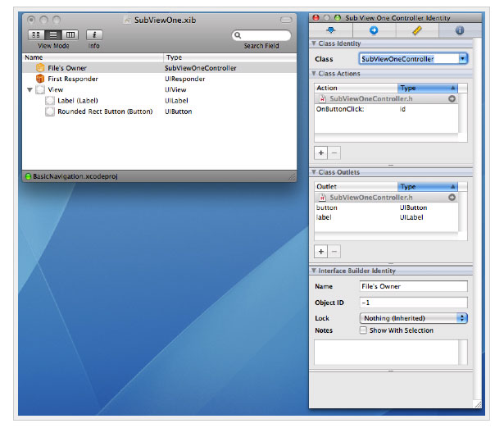Screen dimensions: 504x428
Task: Jump to header file in Class Actions
Action: pos(452,98)
